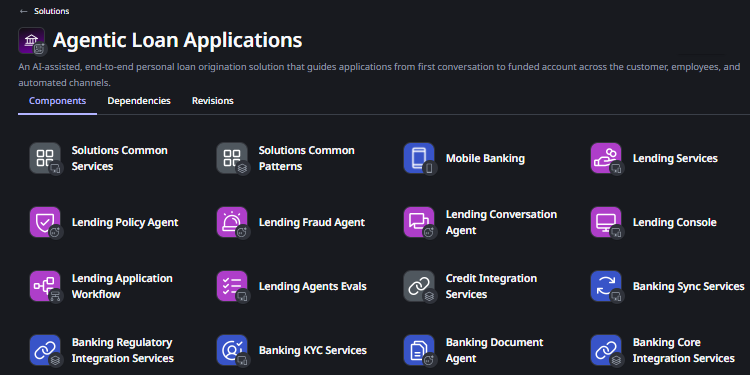
Task: Click the Lending Agents Evals checklist icon
Action: (x=232, y=286)
